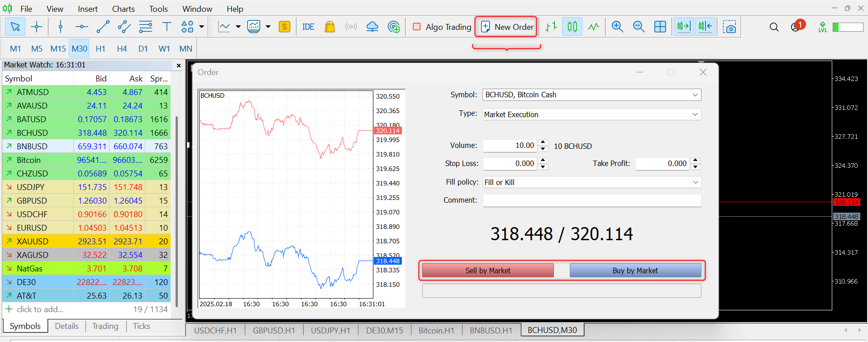This screenshot has width=868, height=342.
Task: Tile chart windows with grid icon
Action: (660, 27)
